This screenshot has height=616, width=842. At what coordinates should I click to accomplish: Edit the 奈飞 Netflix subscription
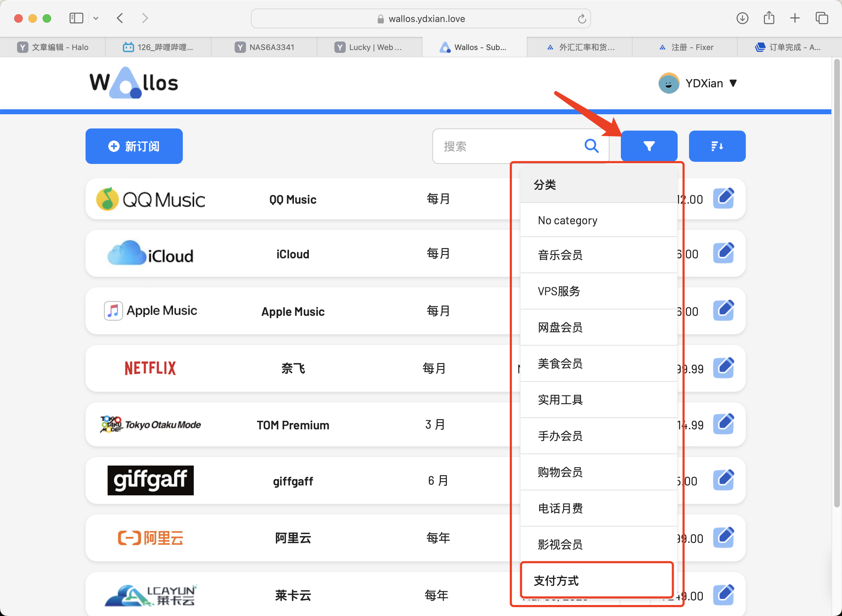click(723, 368)
